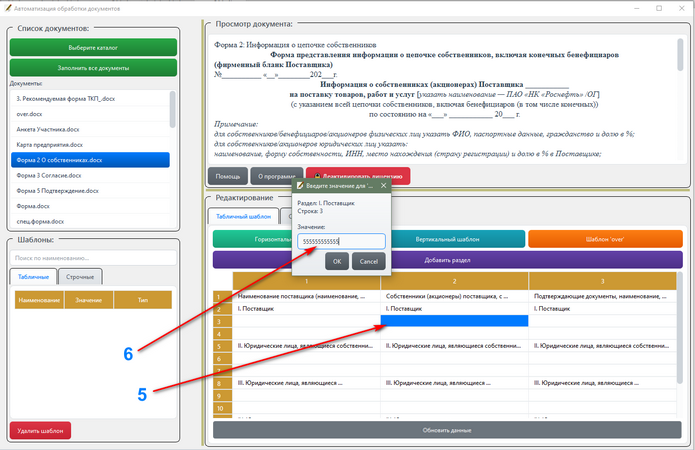Minimize the application window
The image size is (695, 450).
pos(637,8)
